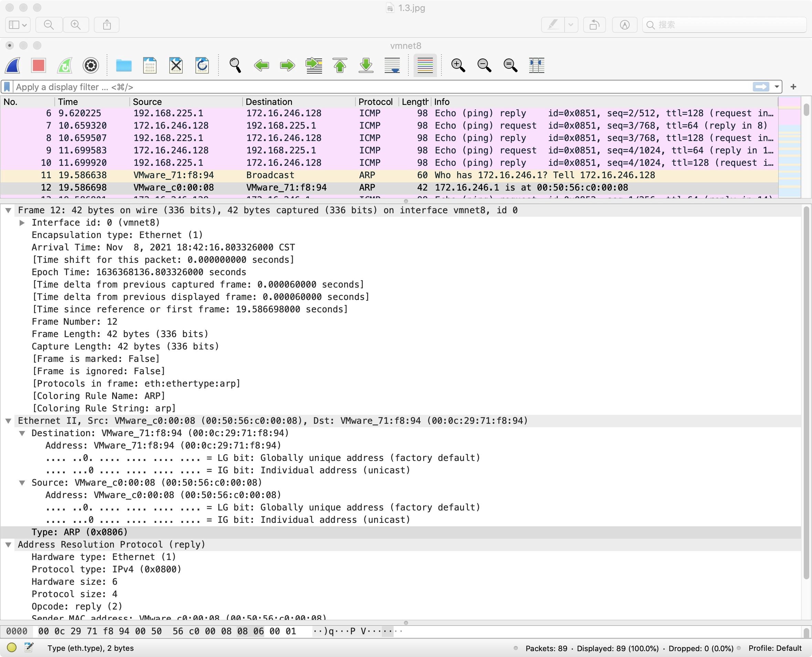Viewport: 812px width, 657px height.
Task: Click the resize columns toolbar icon
Action: pos(536,65)
